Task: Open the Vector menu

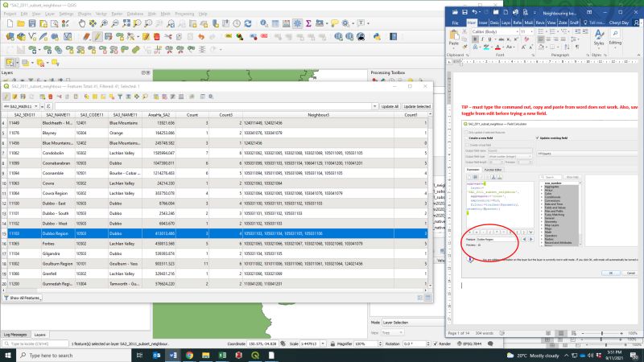Action: (x=101, y=14)
